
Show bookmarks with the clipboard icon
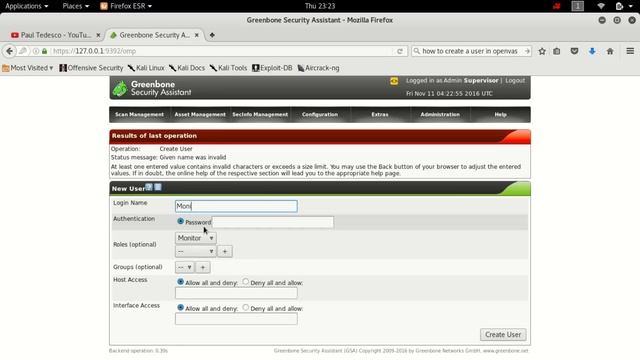[x=557, y=51]
